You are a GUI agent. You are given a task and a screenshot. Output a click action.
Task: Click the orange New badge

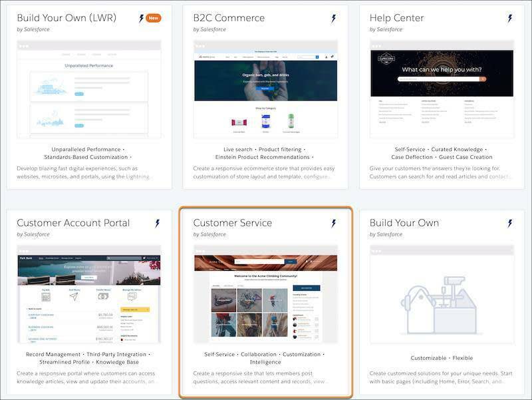coord(154,18)
